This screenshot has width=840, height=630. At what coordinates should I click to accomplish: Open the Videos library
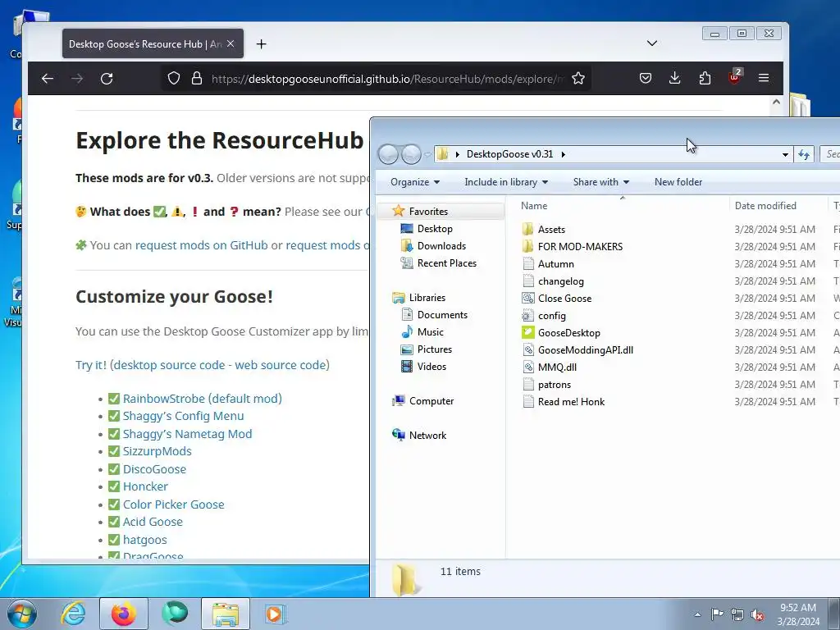tap(431, 367)
